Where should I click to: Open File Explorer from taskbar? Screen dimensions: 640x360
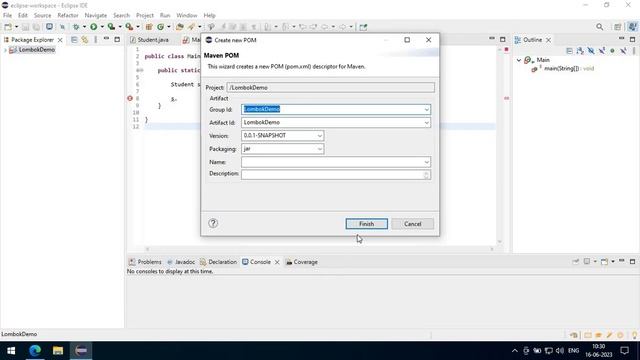pos(58,351)
